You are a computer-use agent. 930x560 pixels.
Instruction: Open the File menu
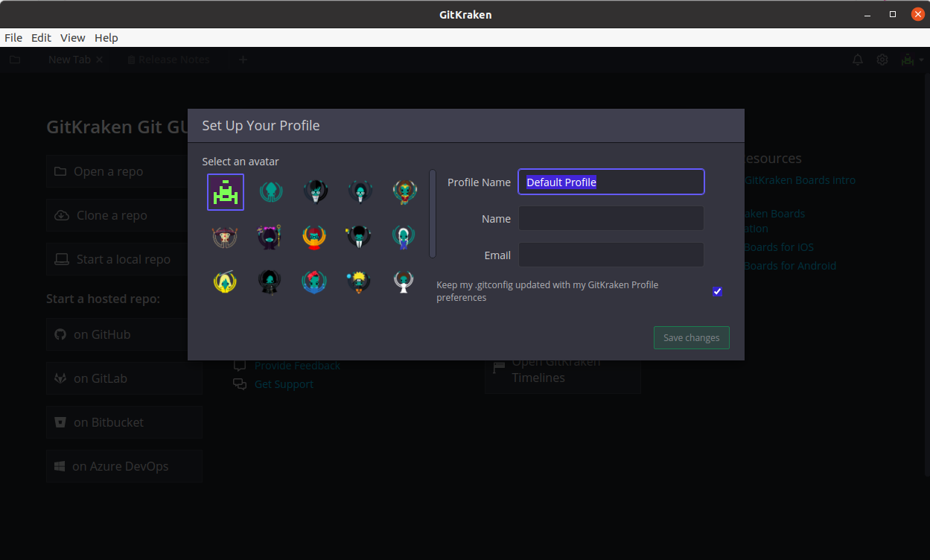[x=13, y=37]
